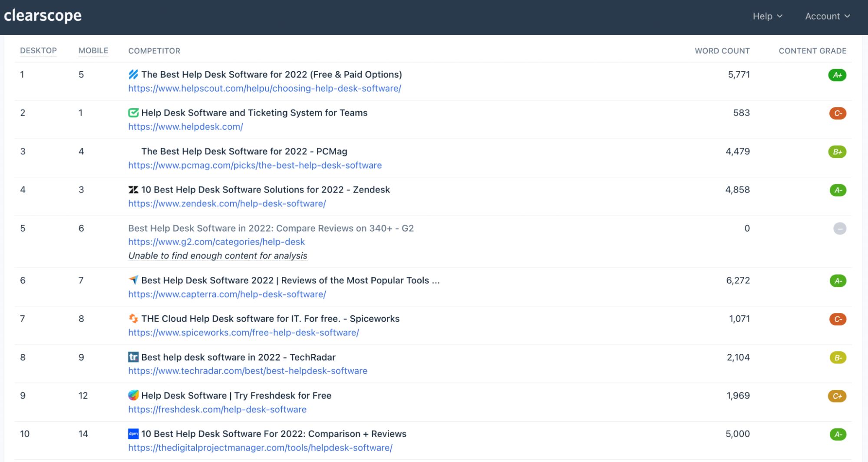Click the 'Unable to find enough content for analysis' note

coord(218,256)
